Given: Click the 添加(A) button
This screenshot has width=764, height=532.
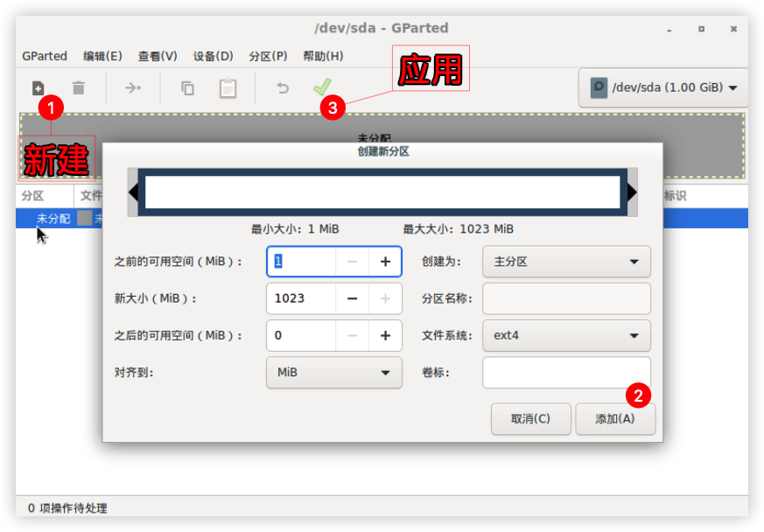Looking at the screenshot, I should coord(615,418).
